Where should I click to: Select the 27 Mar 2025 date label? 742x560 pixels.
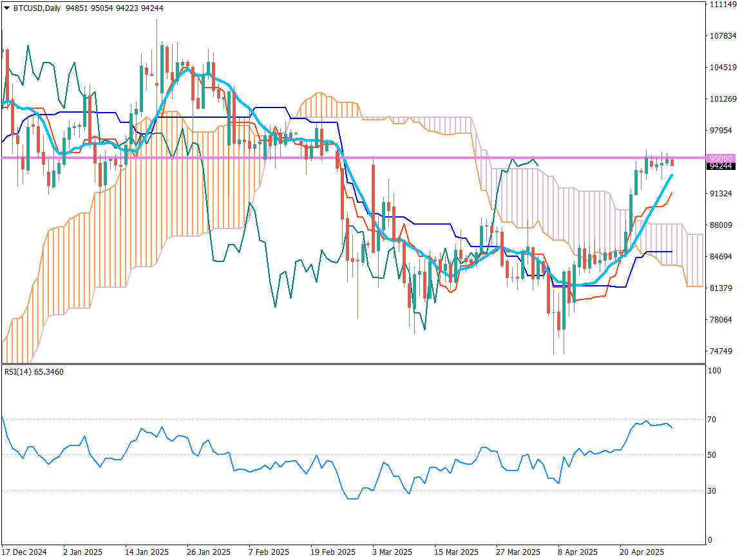pyautogui.click(x=518, y=552)
